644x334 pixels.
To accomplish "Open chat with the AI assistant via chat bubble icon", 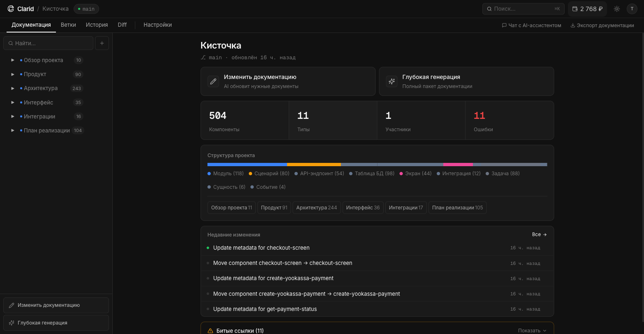I will point(504,25).
